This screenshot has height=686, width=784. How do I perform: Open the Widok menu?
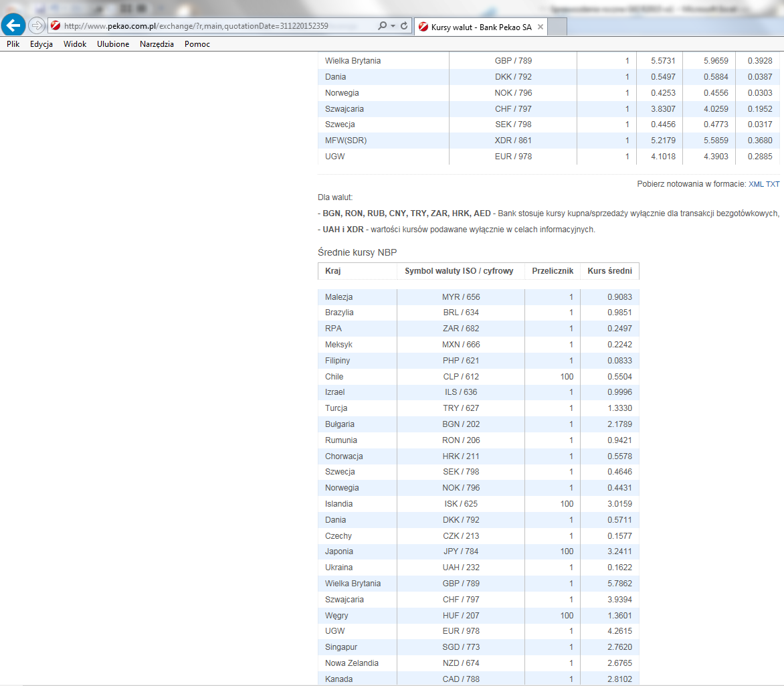pos(75,44)
